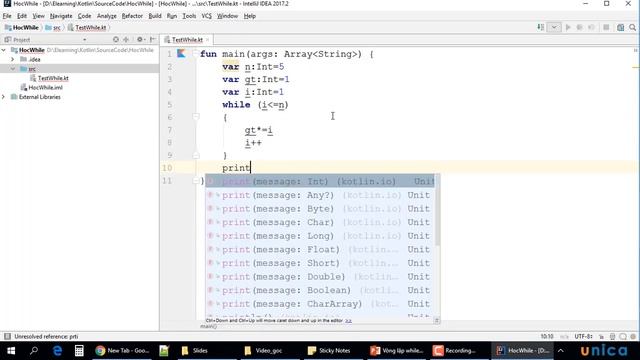This screenshot has height=360, width=640.
Task: Click the lock read-only status icon
Action: (x=601, y=337)
